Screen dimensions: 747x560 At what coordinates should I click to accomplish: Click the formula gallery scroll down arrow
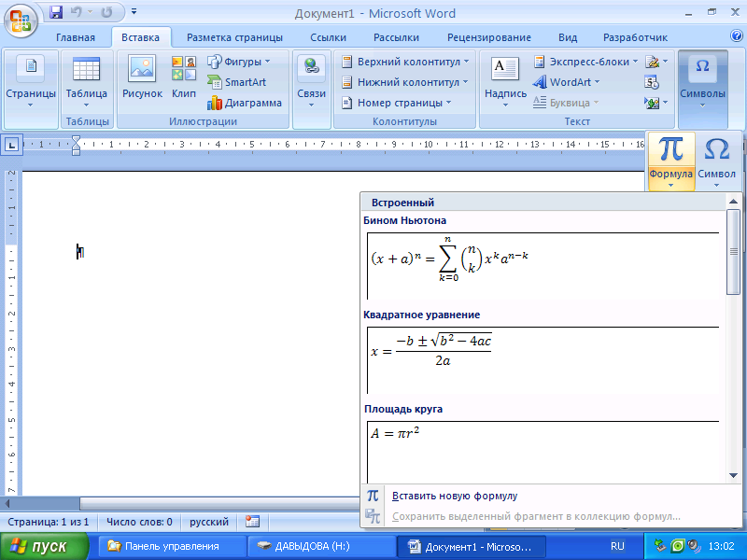tap(733, 475)
